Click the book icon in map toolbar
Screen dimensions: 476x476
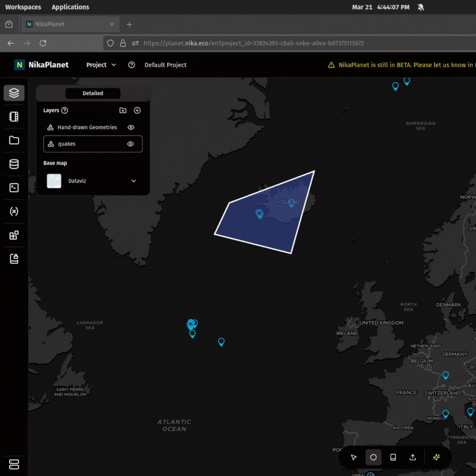[393, 457]
